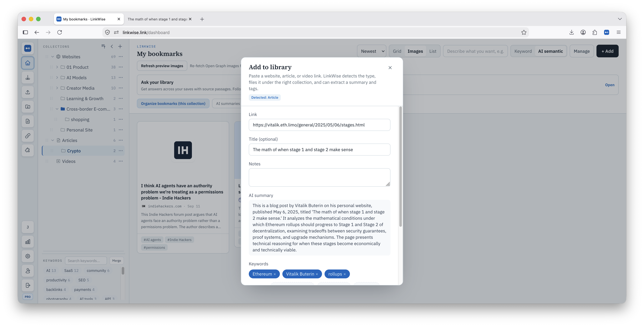Expand the AI Models folder
The width and height of the screenshot is (644, 327).
[57, 78]
